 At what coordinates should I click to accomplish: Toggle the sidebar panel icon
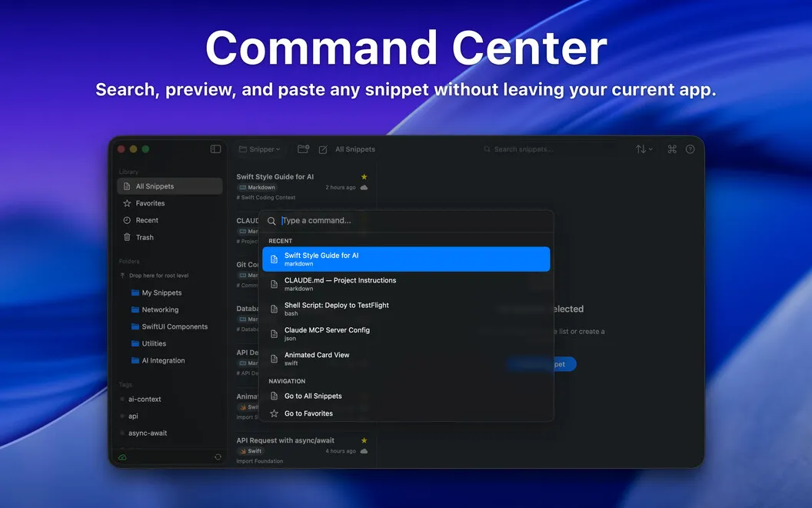[215, 149]
